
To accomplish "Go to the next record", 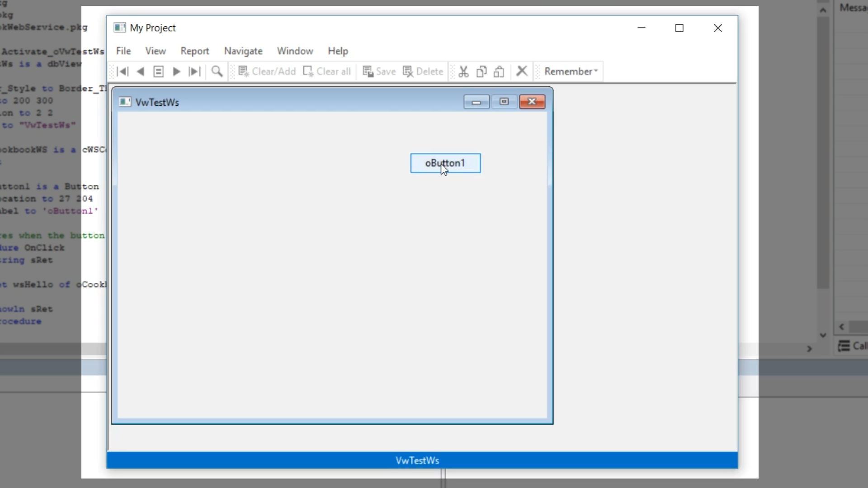I will (177, 71).
